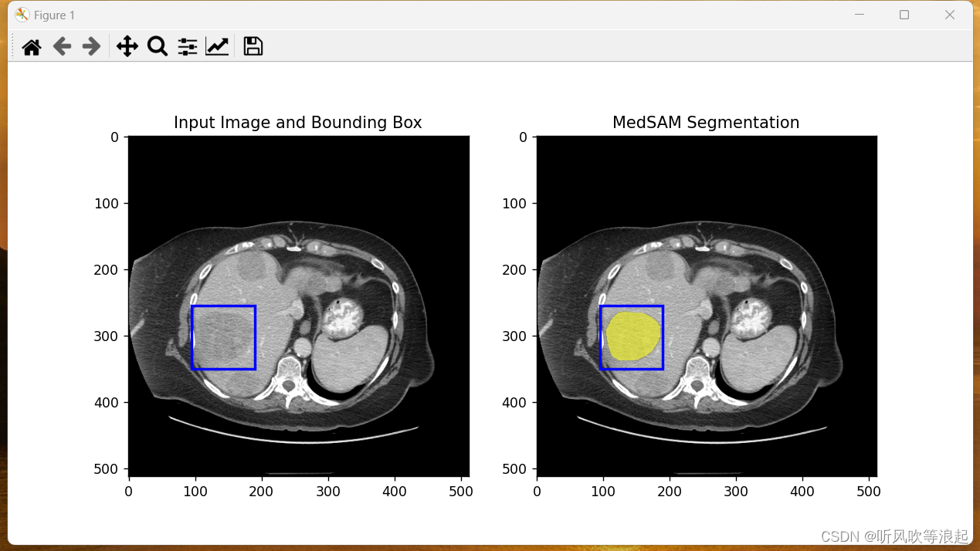Screen dimensions: 980x551
Task: Open Edit axis and curve parameters
Action: coord(217,47)
